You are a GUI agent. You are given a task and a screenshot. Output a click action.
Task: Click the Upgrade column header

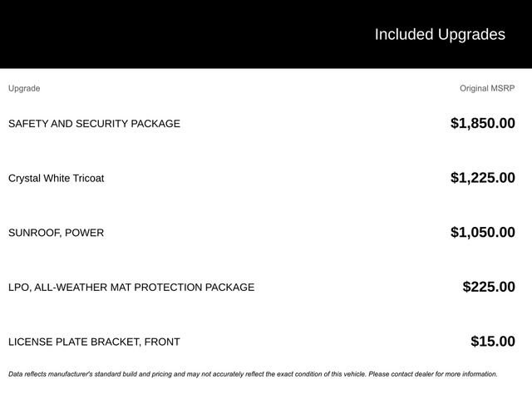pos(24,88)
